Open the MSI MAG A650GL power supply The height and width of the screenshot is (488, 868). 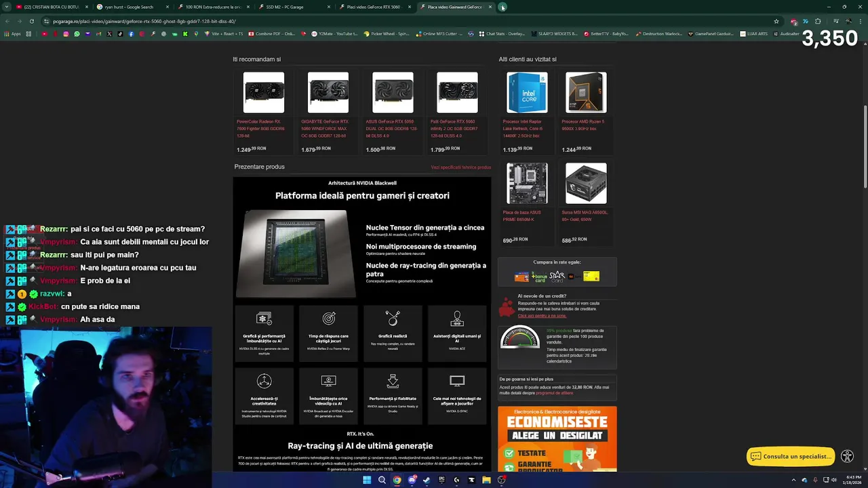tap(586, 203)
